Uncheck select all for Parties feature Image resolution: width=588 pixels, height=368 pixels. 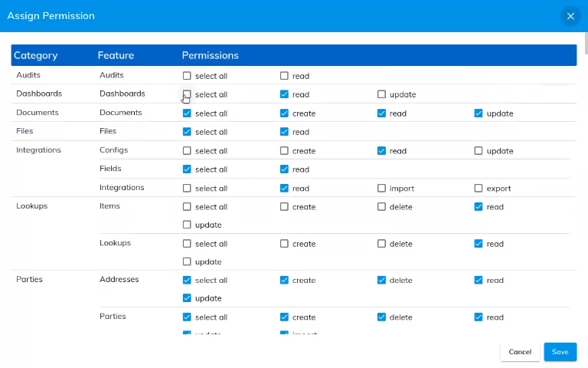point(187,317)
